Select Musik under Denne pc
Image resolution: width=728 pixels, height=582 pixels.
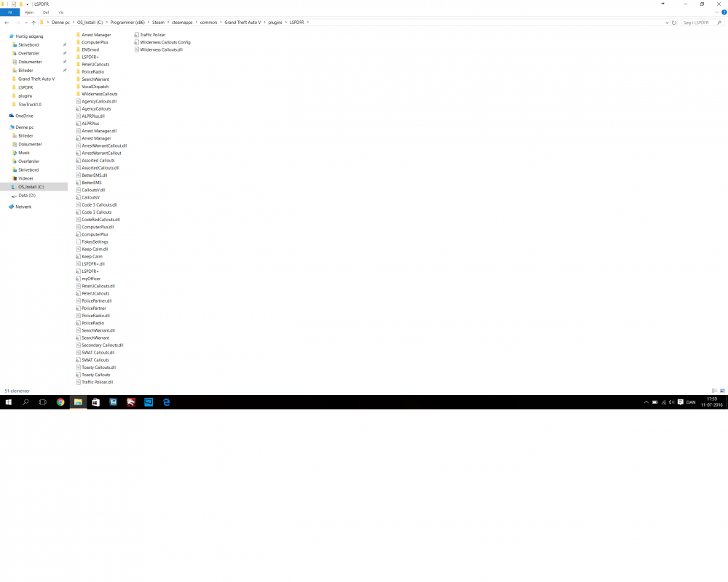24,153
